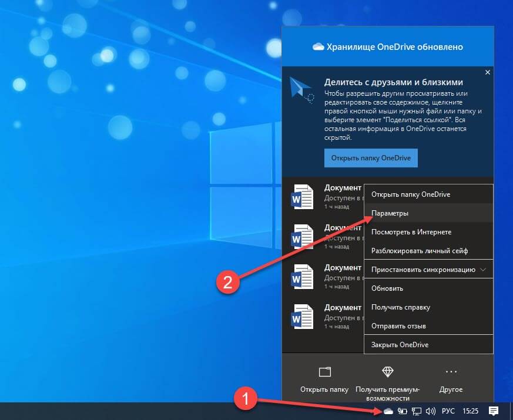Click Обновить in the menu

coord(387,288)
